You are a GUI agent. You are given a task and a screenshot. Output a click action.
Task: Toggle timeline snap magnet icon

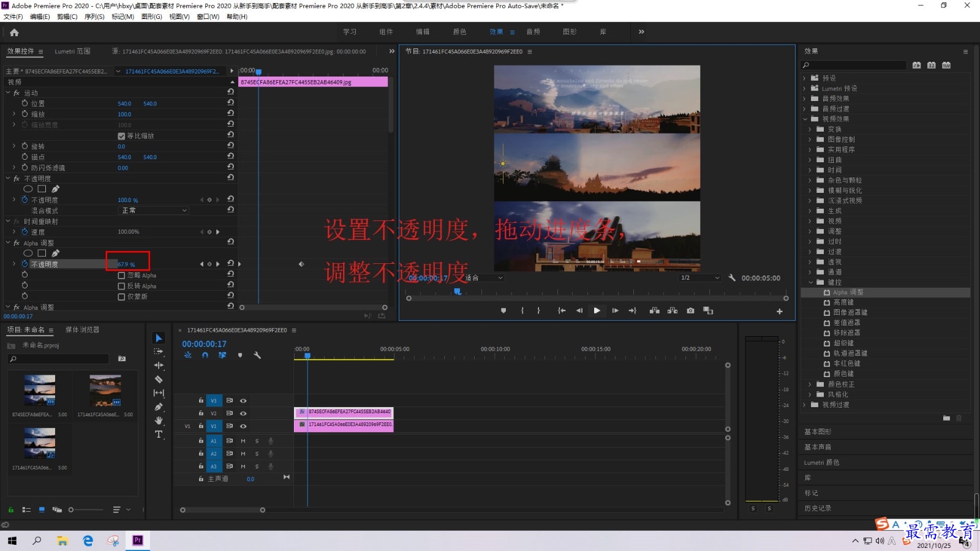(x=205, y=355)
